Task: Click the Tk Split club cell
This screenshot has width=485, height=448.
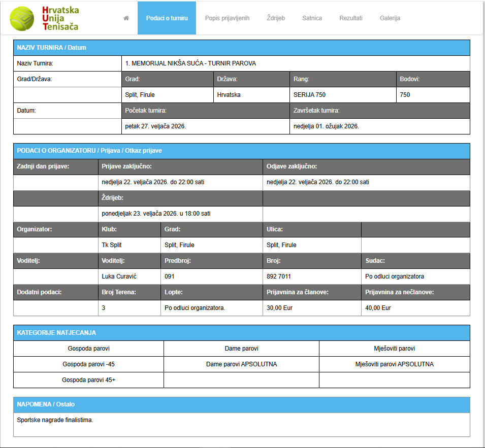Action: 112,245
